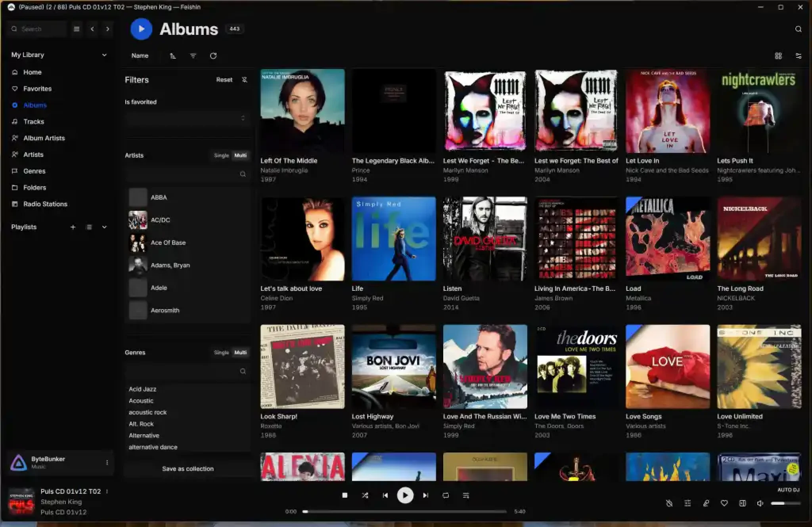Open the search icon at top right

(798, 29)
